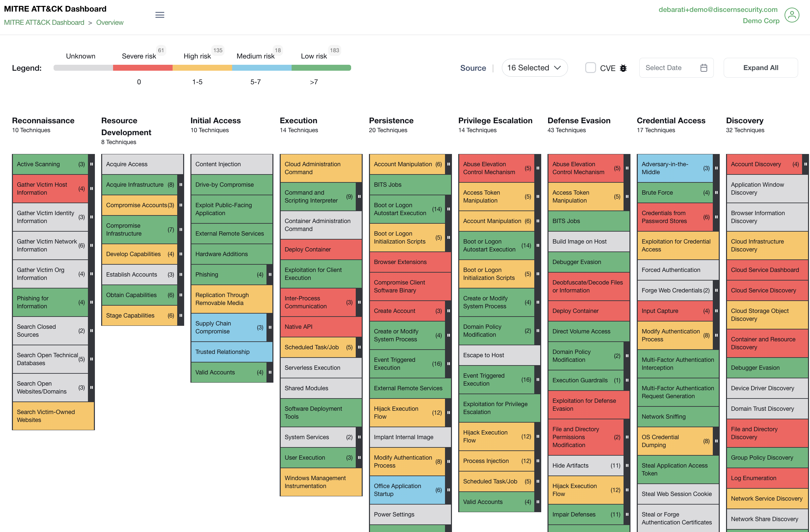Screen dimensions: 810x532
Task: Open the Native API technique
Action: [x=321, y=327]
